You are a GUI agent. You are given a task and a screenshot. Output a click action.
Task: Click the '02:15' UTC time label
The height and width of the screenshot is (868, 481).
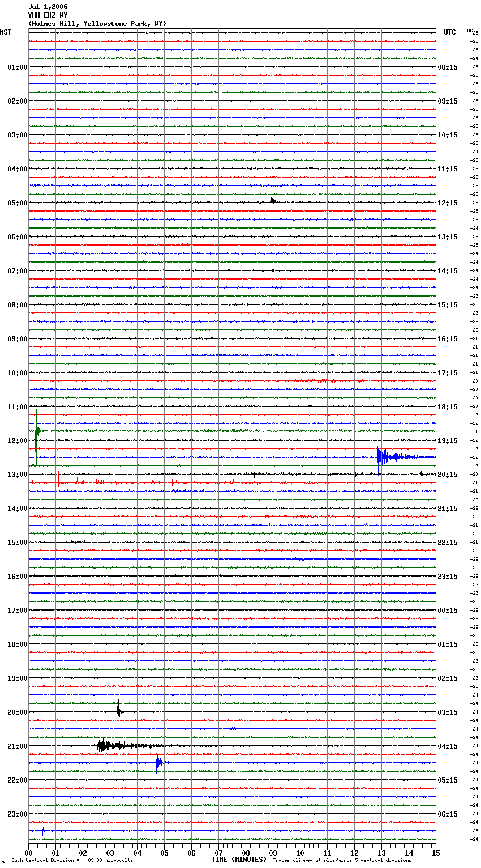pyautogui.click(x=448, y=678)
